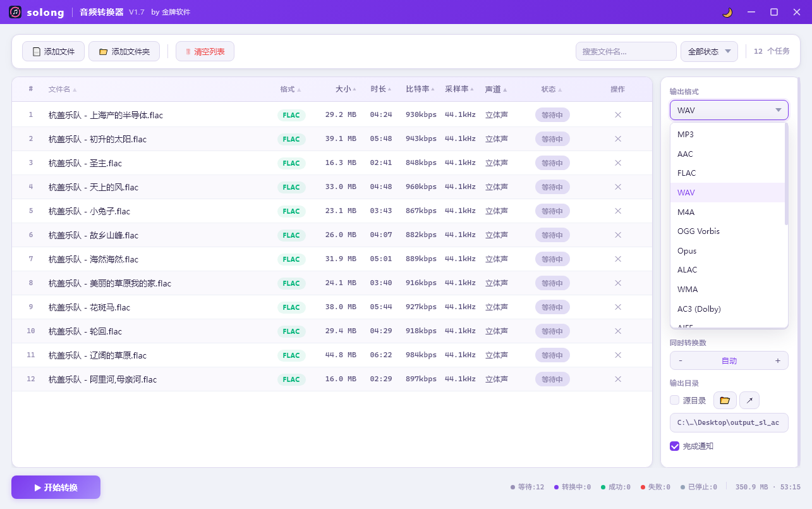Choose MP3 from the format list

pyautogui.click(x=686, y=134)
